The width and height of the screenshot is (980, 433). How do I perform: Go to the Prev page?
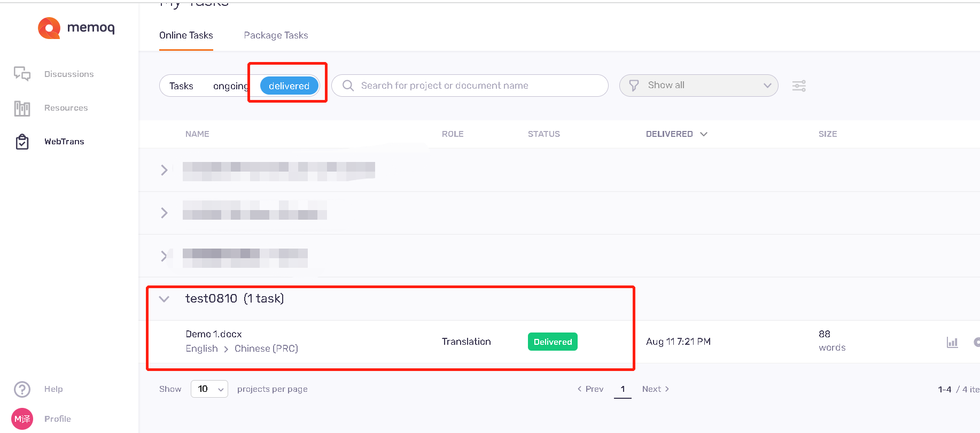click(x=590, y=389)
